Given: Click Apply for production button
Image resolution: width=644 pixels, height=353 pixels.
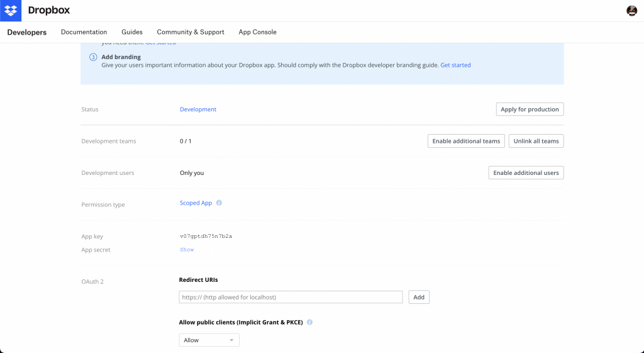Looking at the screenshot, I should [530, 109].
